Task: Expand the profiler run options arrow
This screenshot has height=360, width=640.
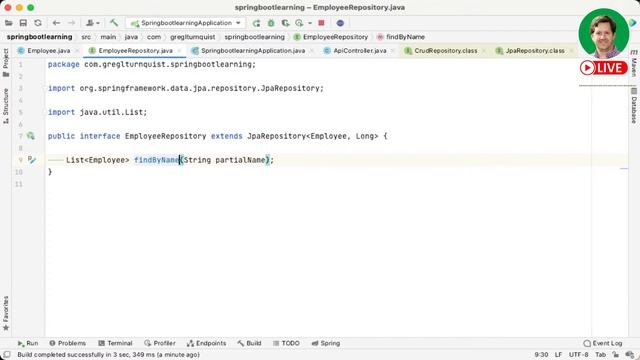Action: [310, 23]
